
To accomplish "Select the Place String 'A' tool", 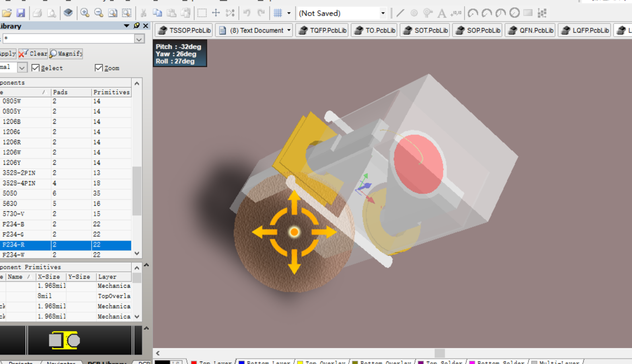I will click(x=442, y=13).
